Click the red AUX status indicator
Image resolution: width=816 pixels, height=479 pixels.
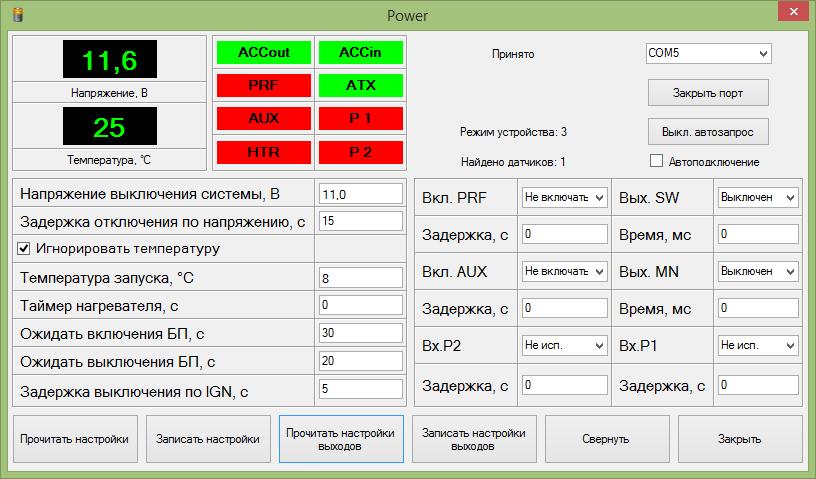tap(264, 119)
